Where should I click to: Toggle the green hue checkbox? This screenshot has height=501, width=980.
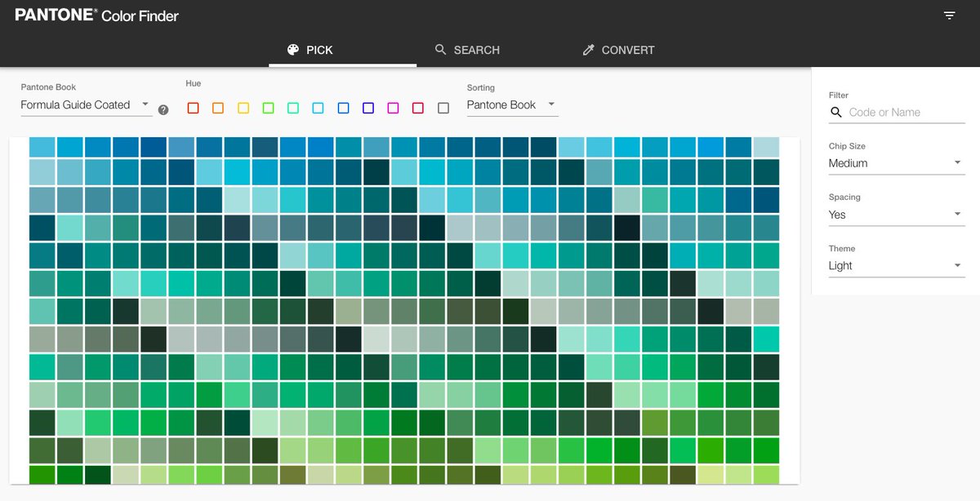pos(268,108)
